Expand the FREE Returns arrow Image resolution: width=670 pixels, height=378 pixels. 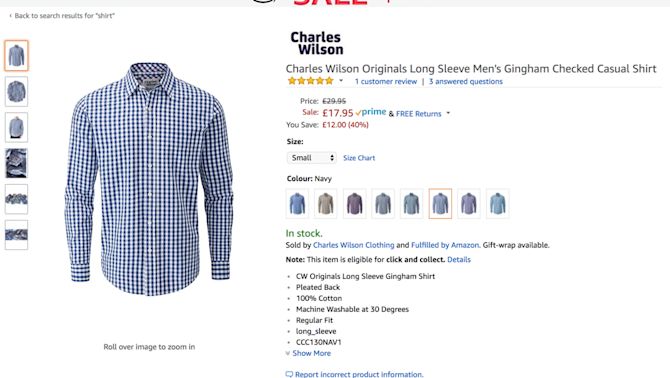tap(448, 113)
